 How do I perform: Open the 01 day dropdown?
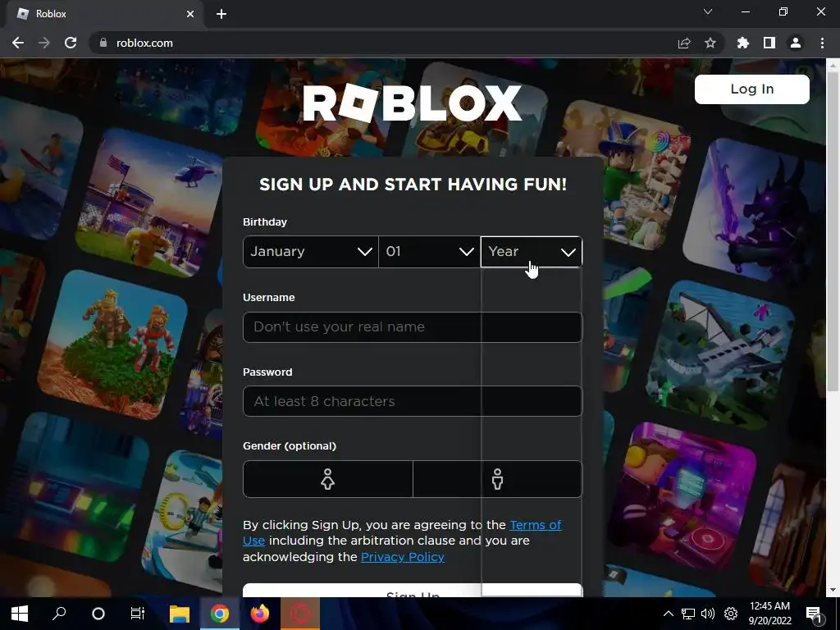[x=430, y=252]
